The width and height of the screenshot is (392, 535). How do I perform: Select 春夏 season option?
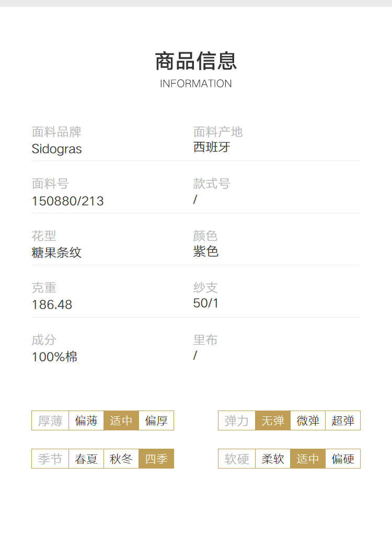pos(86,459)
